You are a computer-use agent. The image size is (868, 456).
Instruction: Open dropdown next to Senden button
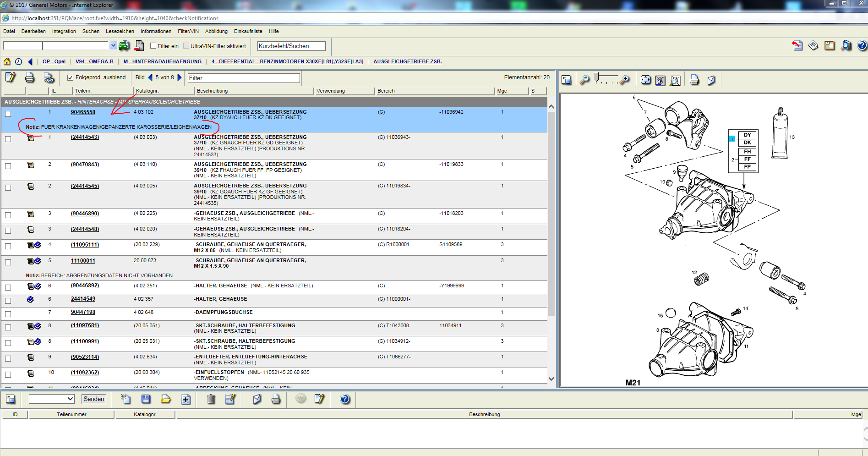71,399
